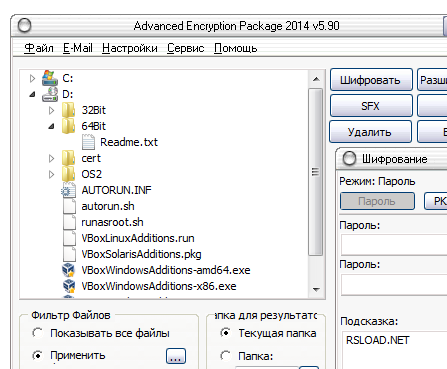Select the Папка: radio button
Image resolution: width=447 pixels, height=369 pixels.
226,356
